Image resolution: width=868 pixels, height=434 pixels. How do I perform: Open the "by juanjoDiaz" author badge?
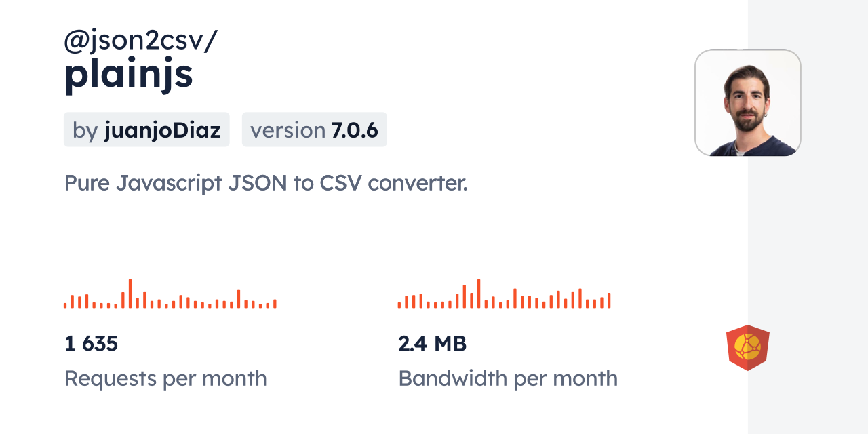[146, 130]
